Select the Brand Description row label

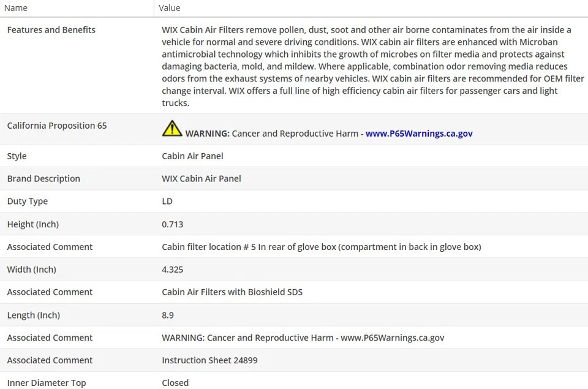click(x=43, y=179)
